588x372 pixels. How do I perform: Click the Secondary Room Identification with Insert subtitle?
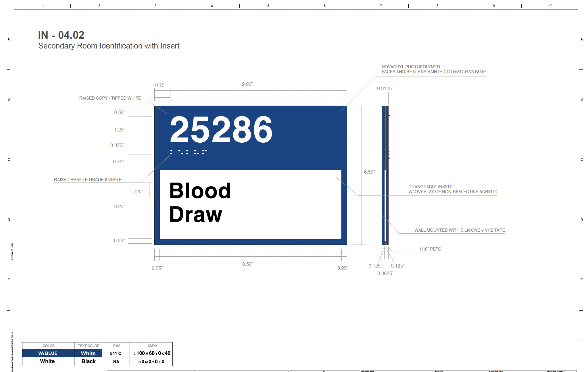[x=109, y=46]
